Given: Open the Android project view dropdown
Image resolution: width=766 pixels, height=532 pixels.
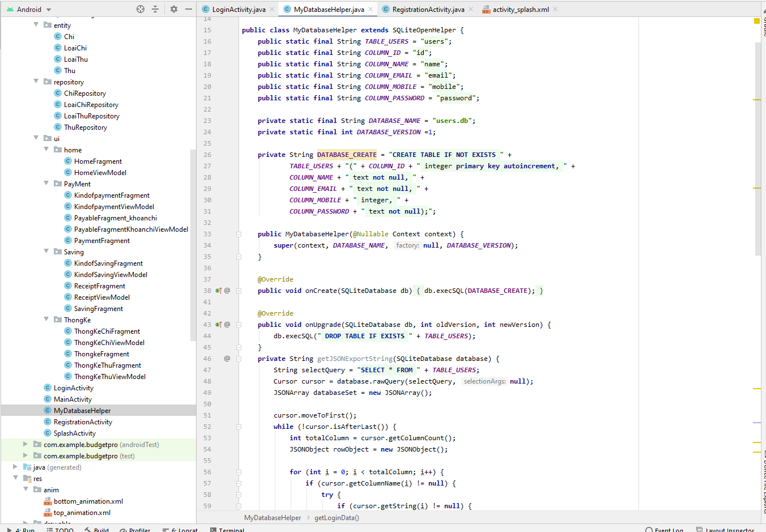Looking at the screenshot, I should pyautogui.click(x=29, y=9).
